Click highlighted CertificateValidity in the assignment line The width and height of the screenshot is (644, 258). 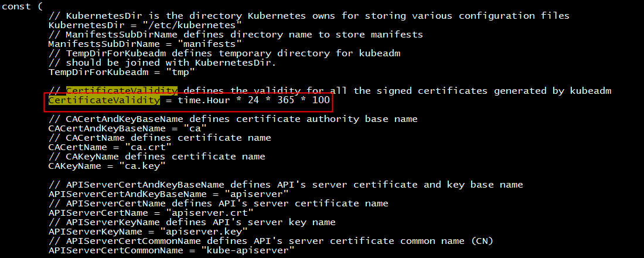coord(104,100)
